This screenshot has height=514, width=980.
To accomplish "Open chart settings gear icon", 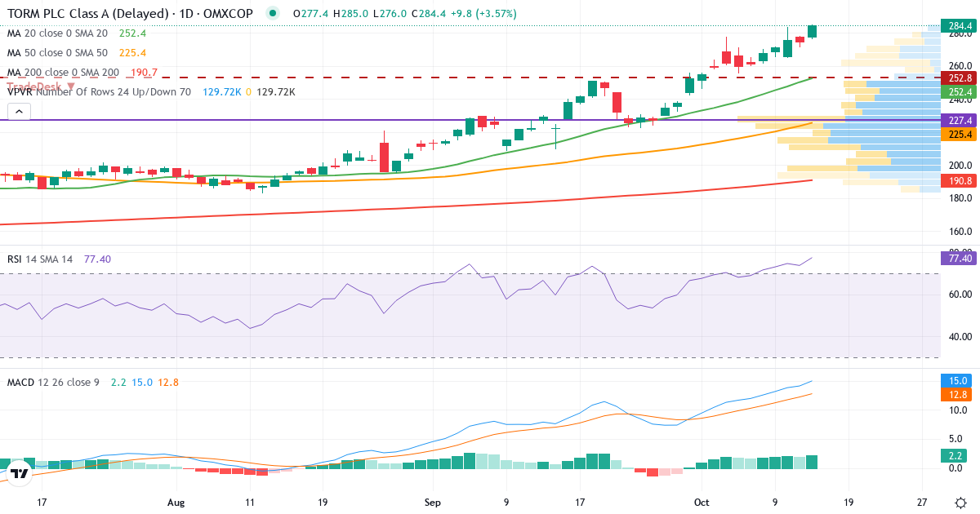I will pos(960,503).
